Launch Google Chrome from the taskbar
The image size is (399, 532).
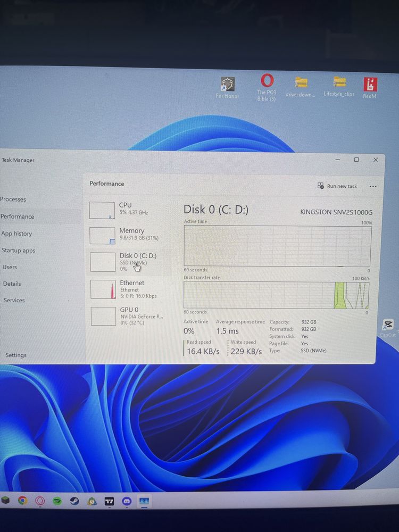[22, 501]
